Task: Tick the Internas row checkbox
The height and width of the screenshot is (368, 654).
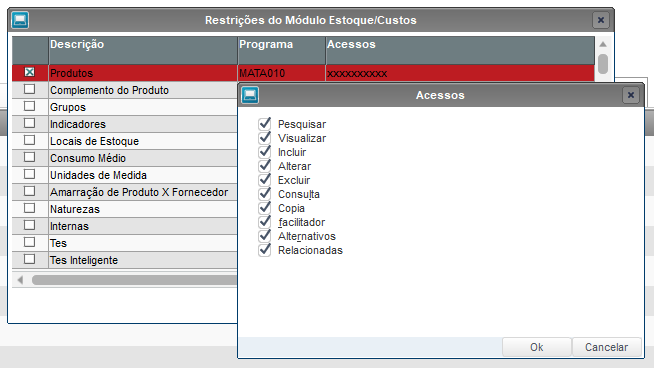Action: pos(29,225)
